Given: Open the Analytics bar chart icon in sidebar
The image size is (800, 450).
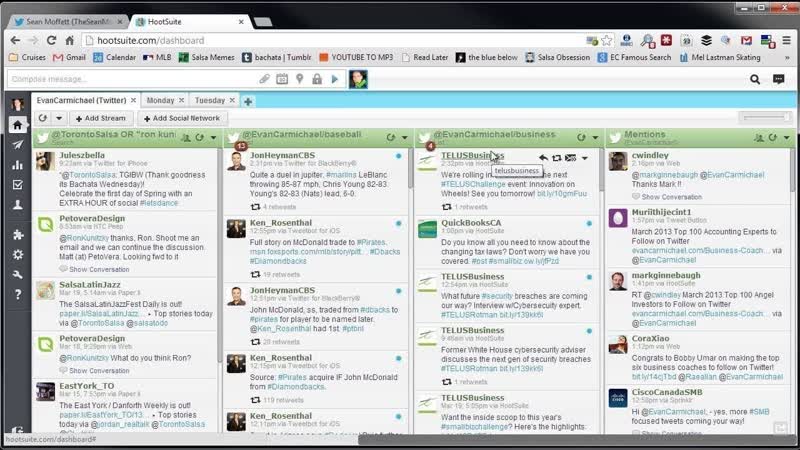Looking at the screenshot, I should [17, 165].
